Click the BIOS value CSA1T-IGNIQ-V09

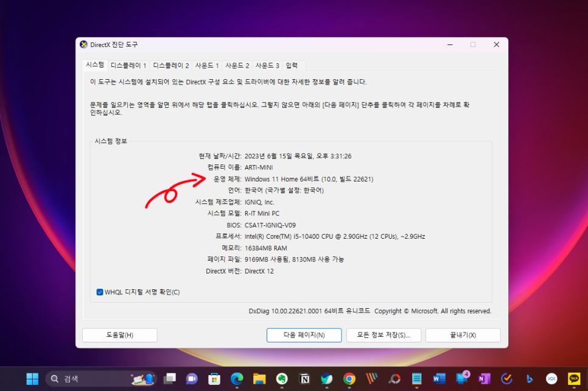pyautogui.click(x=270, y=225)
